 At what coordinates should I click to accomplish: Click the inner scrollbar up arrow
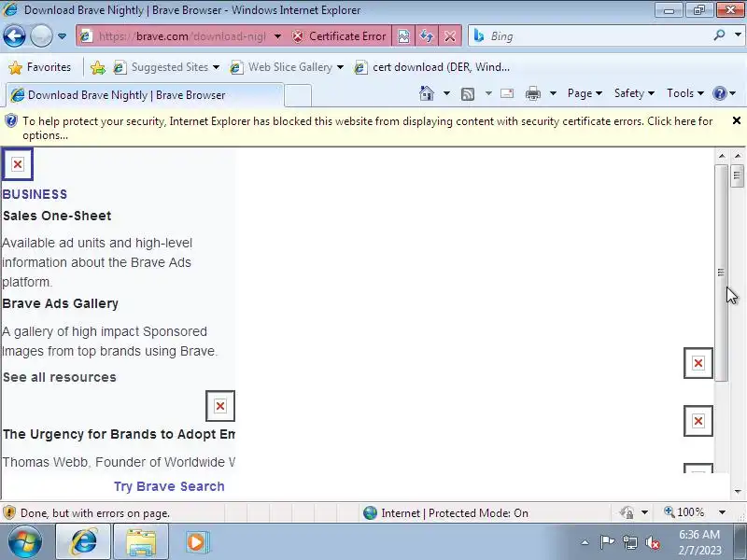[x=722, y=156]
